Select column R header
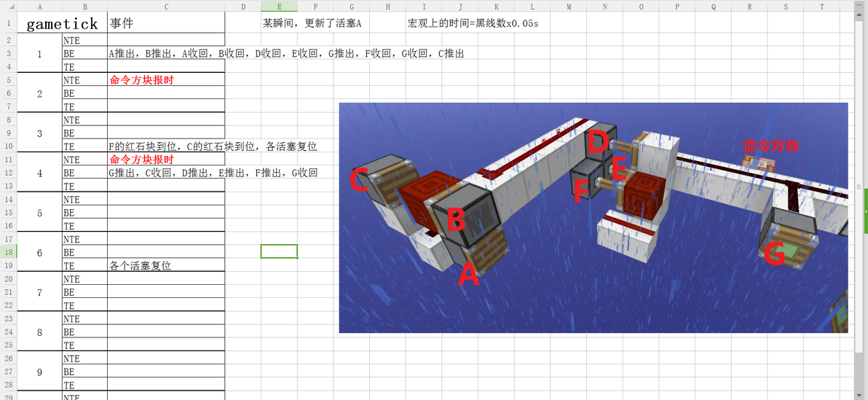The width and height of the screenshot is (868, 400). tap(749, 6)
